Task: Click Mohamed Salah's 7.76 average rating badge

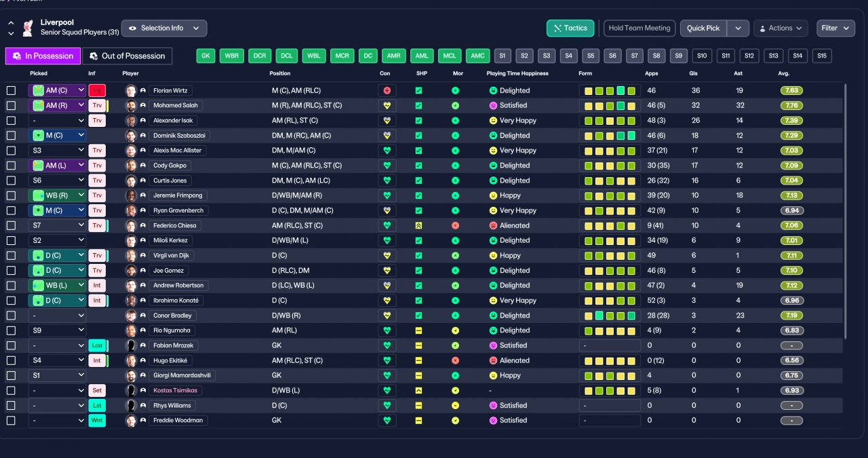Action: 791,105
